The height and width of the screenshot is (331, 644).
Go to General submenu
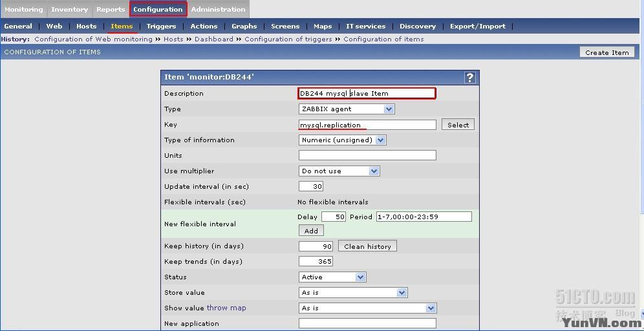tap(18, 27)
